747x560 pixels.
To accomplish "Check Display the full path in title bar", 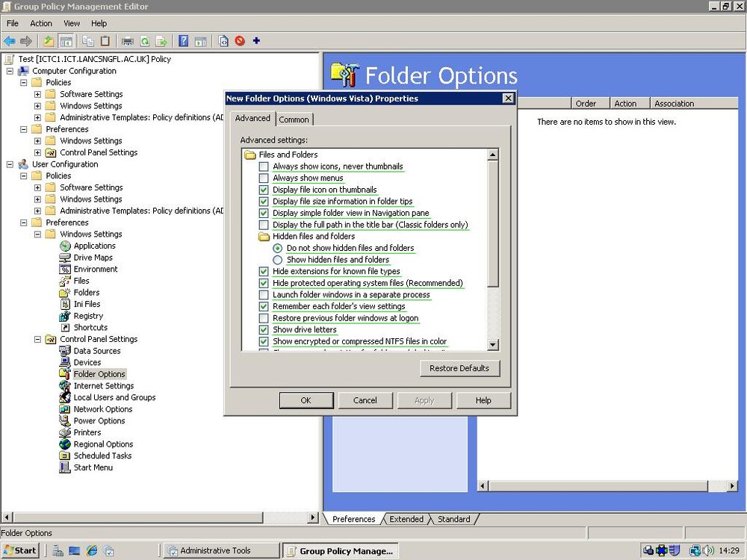I will coord(264,225).
